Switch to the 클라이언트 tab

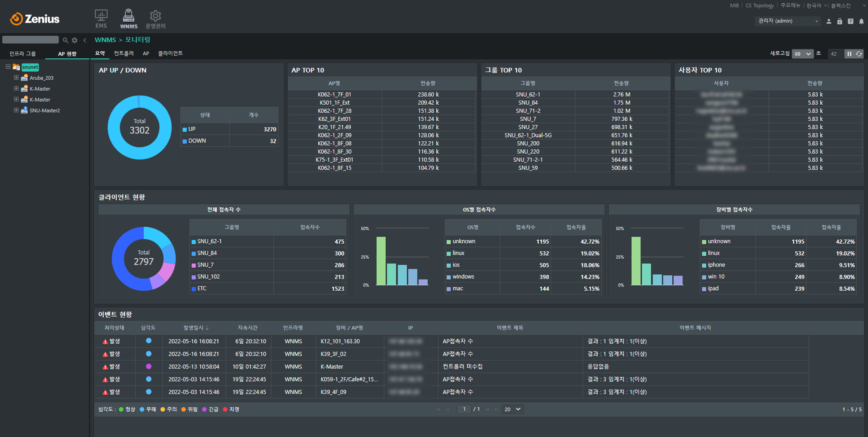pos(170,53)
